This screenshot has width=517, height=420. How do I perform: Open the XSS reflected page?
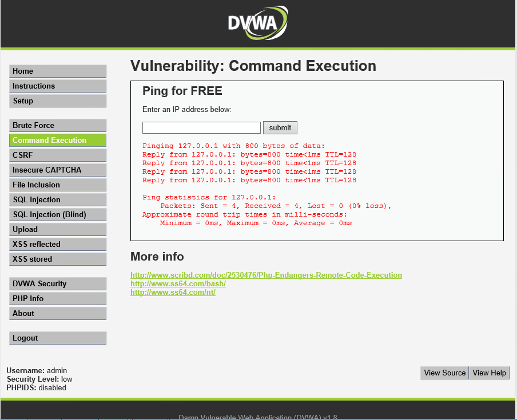pyautogui.click(x=58, y=244)
